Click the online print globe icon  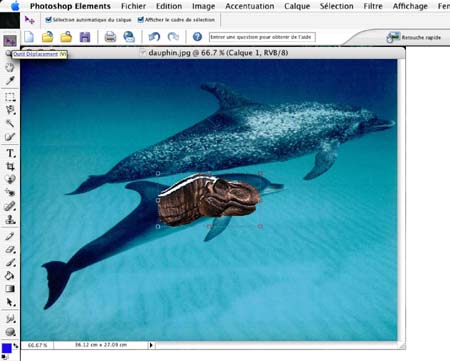129,37
